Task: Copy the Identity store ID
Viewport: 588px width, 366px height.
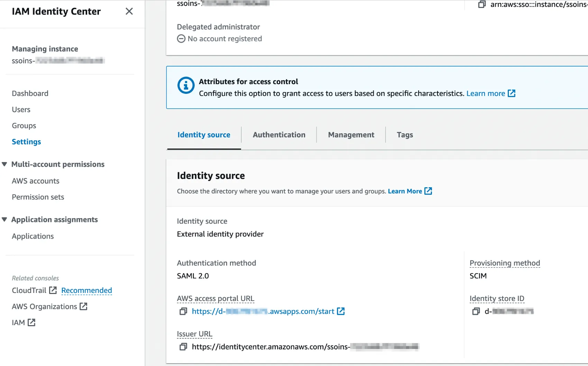Action: coord(476,311)
